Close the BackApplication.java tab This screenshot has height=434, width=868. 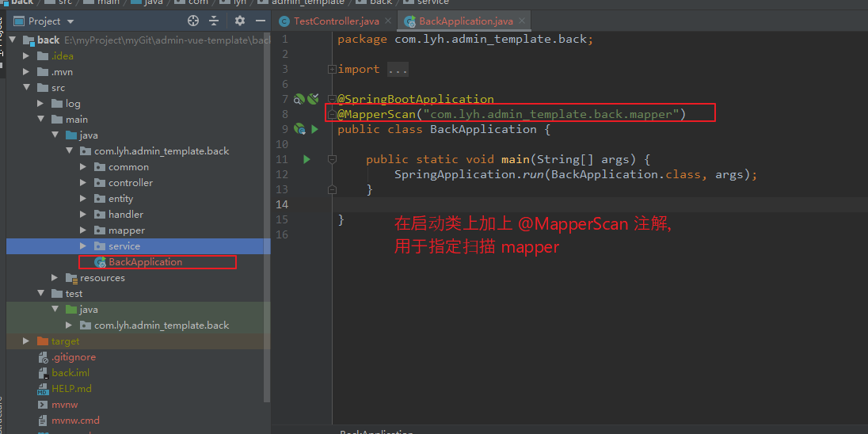click(522, 21)
